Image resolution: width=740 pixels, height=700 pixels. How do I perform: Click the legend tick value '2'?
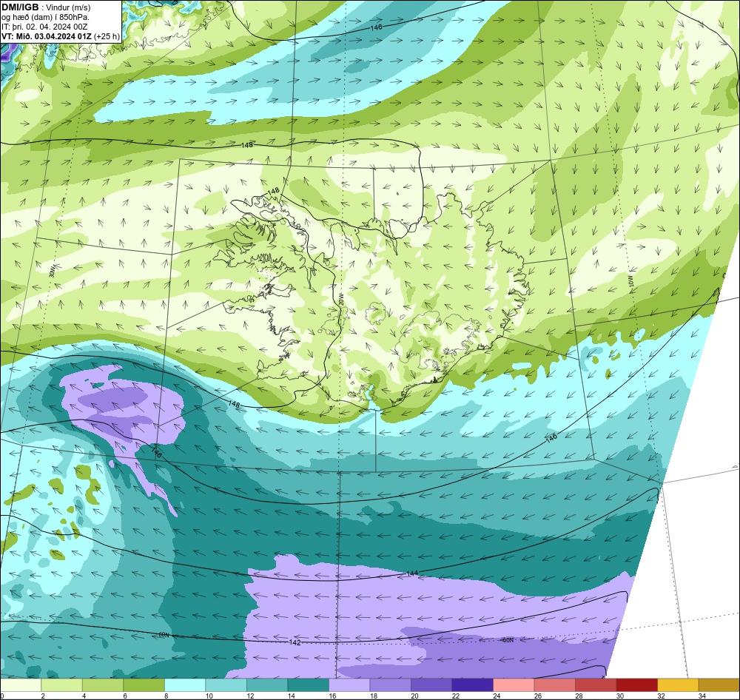click(x=43, y=696)
